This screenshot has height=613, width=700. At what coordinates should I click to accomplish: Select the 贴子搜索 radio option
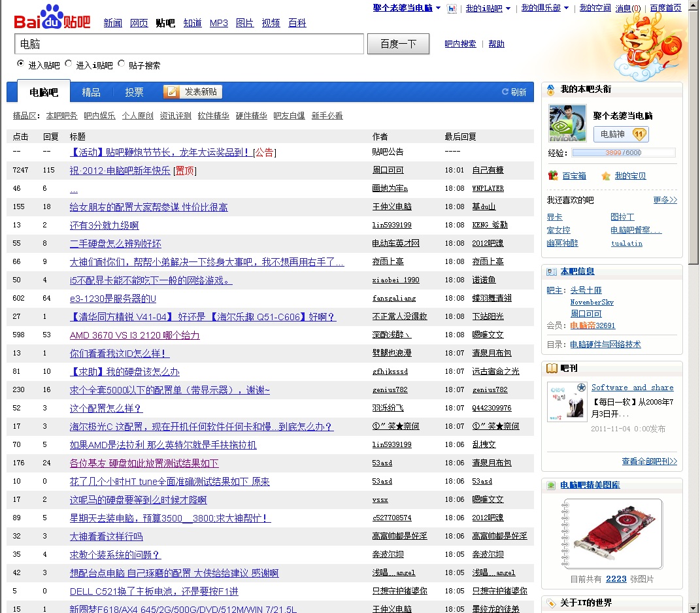tap(121, 63)
